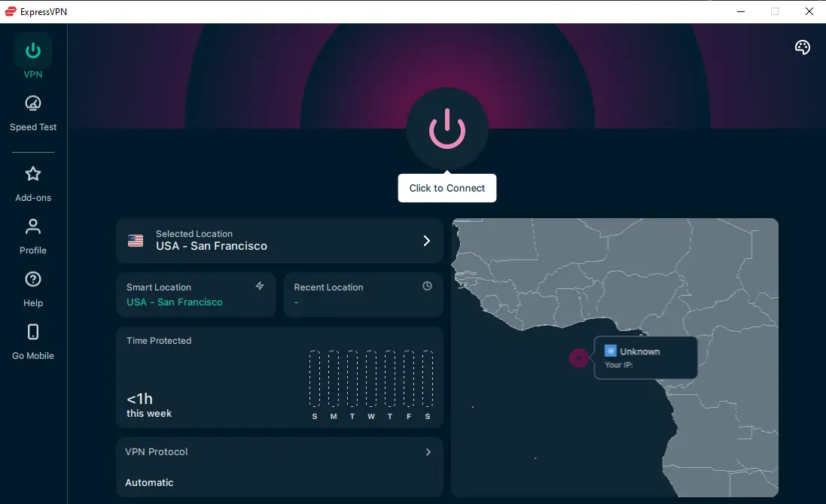Viewport: 826px width, 504px height.
Task: Close the ExpressVPN window
Action: pos(809,11)
